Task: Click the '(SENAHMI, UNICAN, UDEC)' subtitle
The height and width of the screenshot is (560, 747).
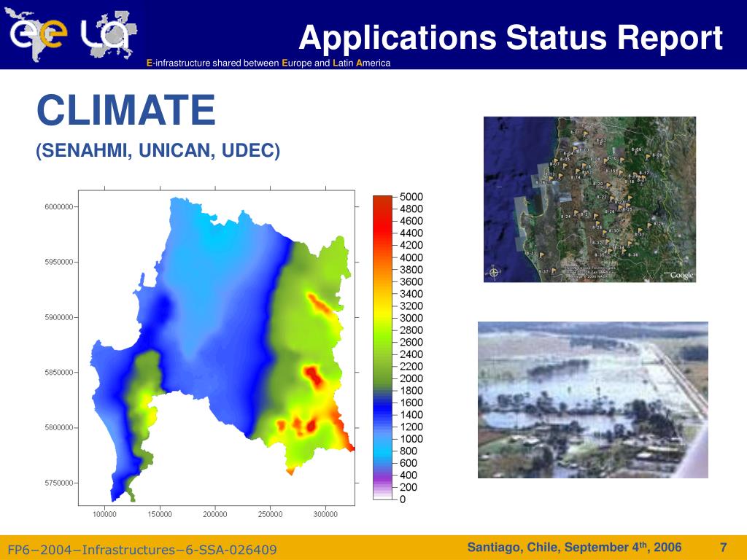Action: tap(158, 150)
